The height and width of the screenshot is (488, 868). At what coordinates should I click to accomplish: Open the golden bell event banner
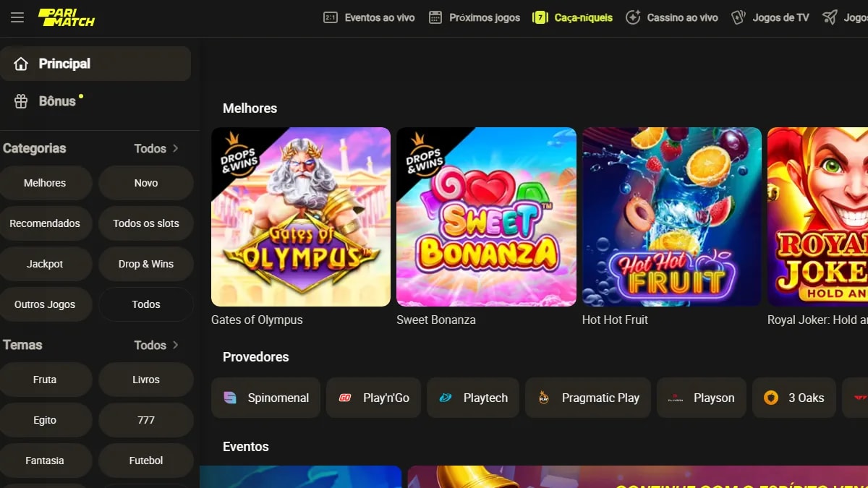pos(638,477)
